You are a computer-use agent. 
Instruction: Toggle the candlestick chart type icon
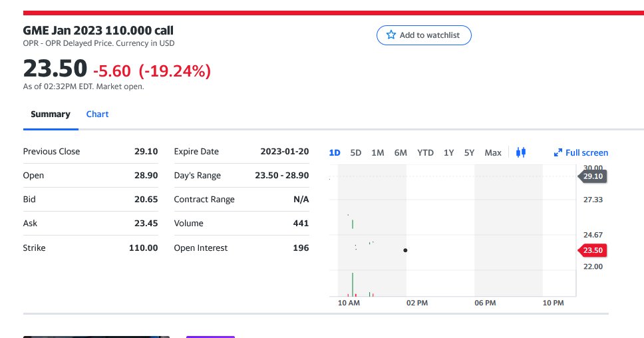(x=521, y=152)
